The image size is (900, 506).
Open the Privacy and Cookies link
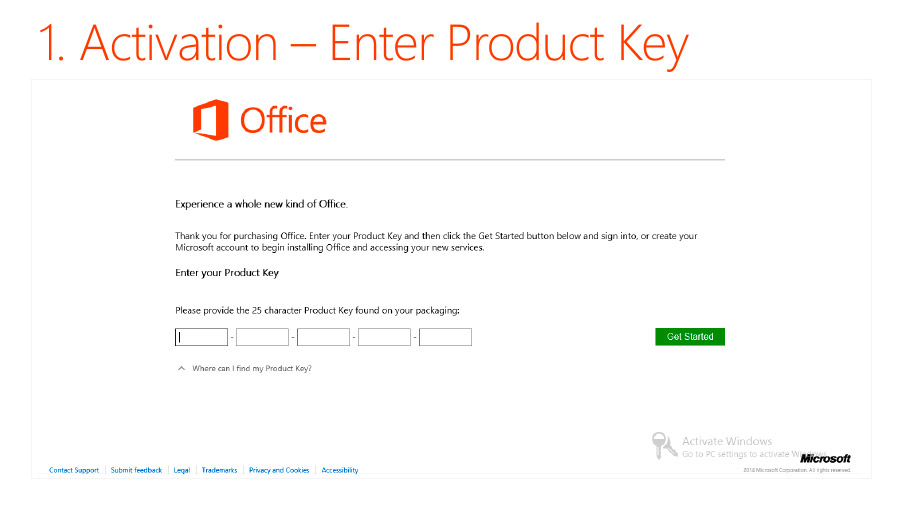pyautogui.click(x=279, y=470)
